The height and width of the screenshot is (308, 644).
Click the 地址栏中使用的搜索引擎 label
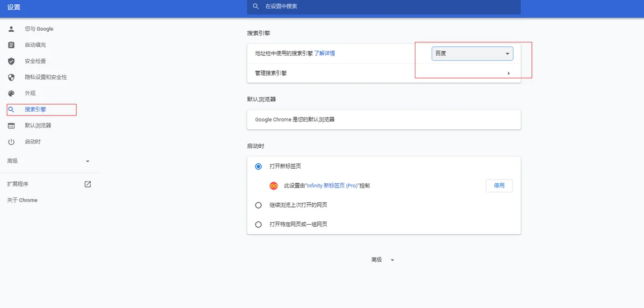pos(284,54)
